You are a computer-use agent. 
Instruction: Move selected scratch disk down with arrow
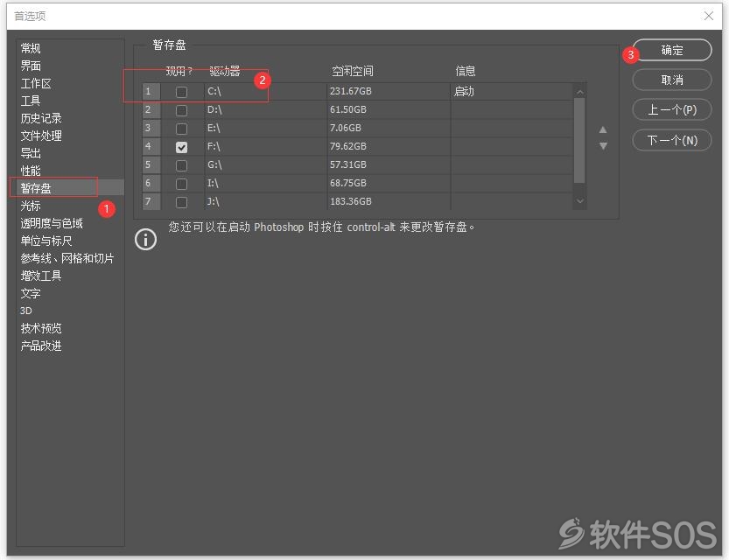coord(603,146)
